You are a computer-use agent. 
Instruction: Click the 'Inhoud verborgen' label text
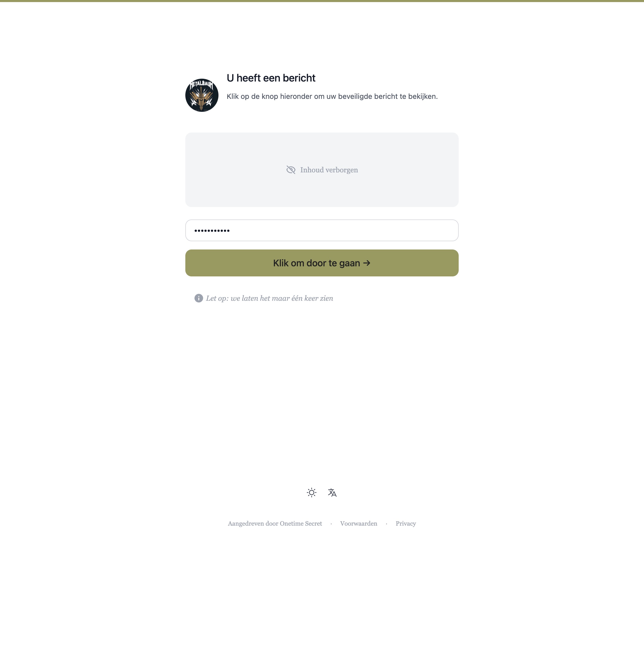tap(329, 170)
